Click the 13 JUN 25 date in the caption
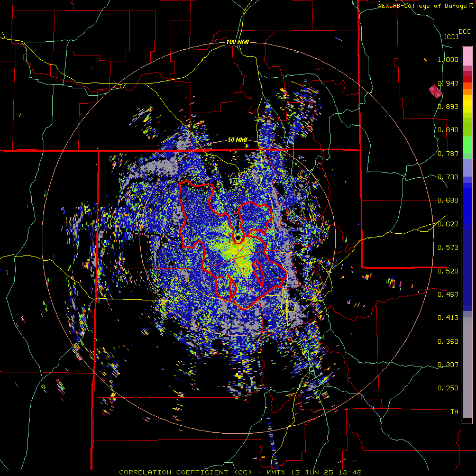 [312, 472]
